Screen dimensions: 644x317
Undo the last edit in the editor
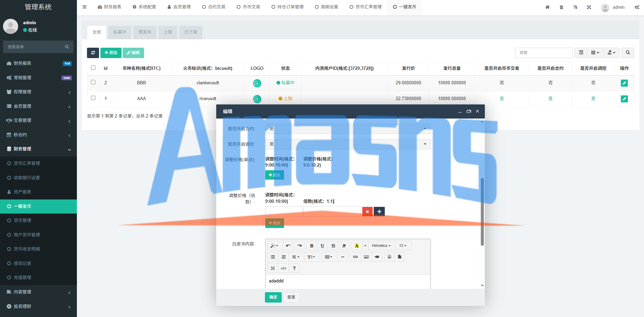(x=288, y=246)
